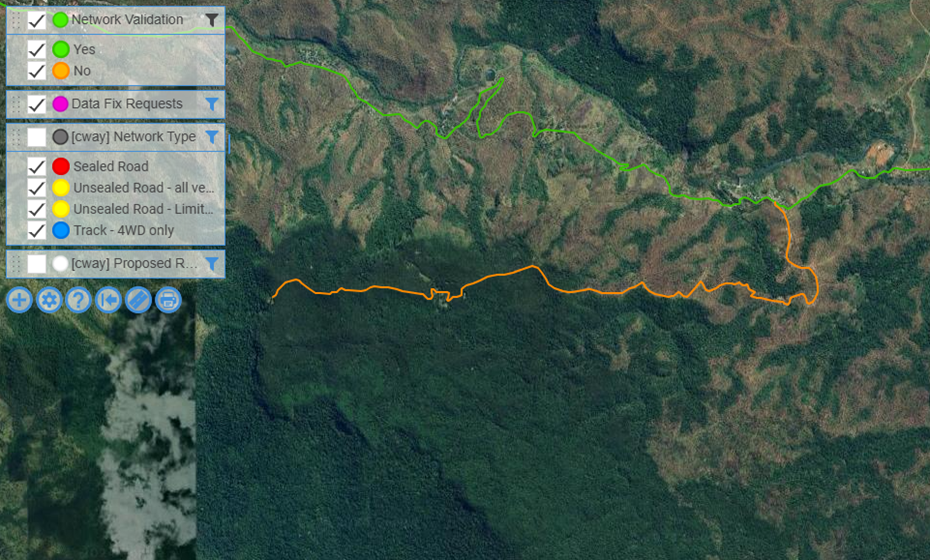Click the Data Fix Requests layer title
The height and width of the screenshot is (560, 930).
[127, 104]
